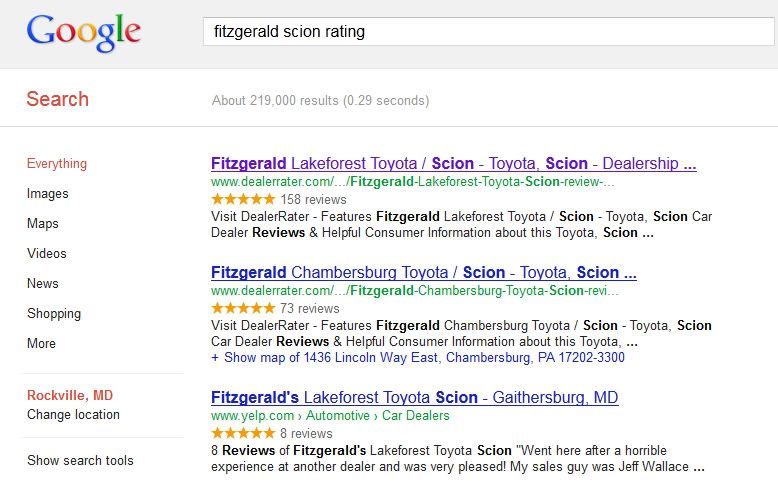778x492 pixels.
Task: Click the Search heading label
Action: coord(57,99)
